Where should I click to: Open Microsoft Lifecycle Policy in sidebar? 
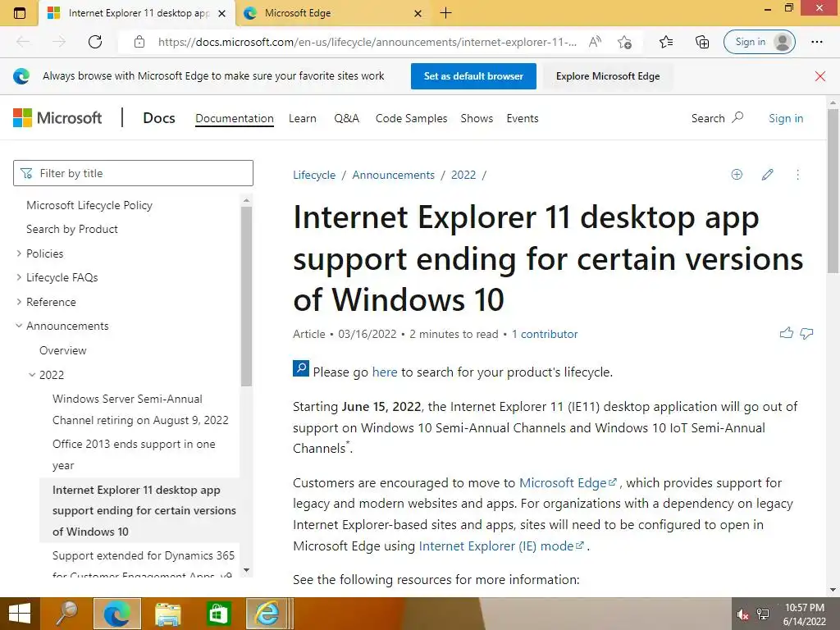click(89, 205)
